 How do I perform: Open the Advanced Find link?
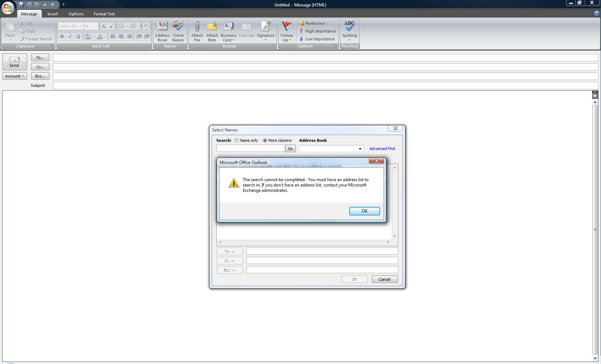(382, 149)
